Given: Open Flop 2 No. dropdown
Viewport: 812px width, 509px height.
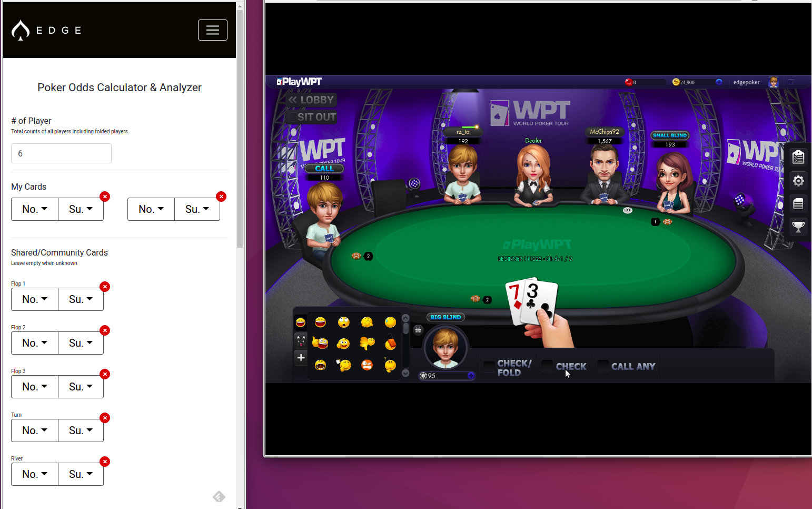Looking at the screenshot, I should [x=35, y=343].
